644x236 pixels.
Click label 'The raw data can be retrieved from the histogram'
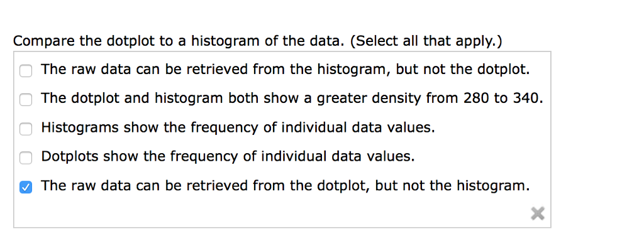coord(286,70)
